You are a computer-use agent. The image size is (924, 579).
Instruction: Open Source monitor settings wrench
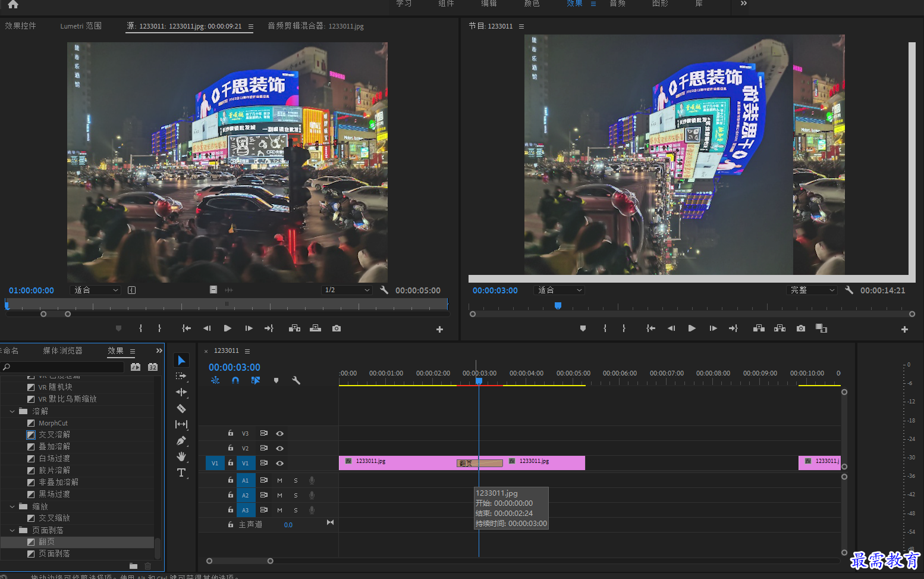click(x=384, y=290)
